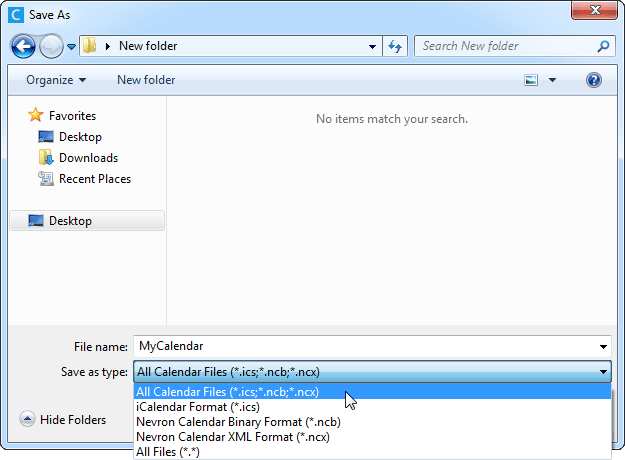625x460 pixels.
Task: Click the Back navigation arrow button
Action: (x=24, y=46)
